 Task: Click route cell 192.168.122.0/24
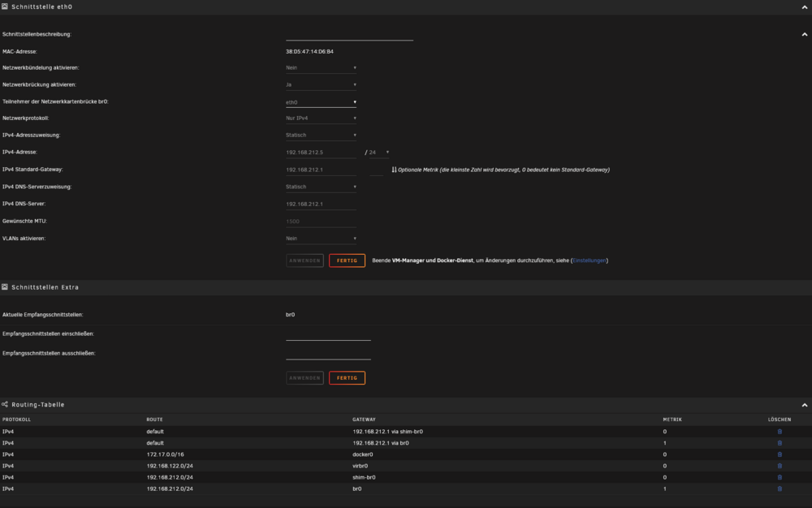(170, 466)
